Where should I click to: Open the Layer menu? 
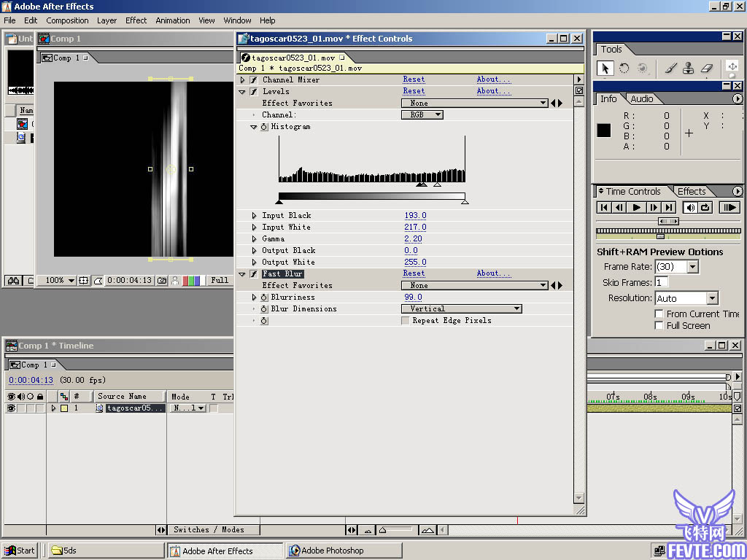point(107,20)
